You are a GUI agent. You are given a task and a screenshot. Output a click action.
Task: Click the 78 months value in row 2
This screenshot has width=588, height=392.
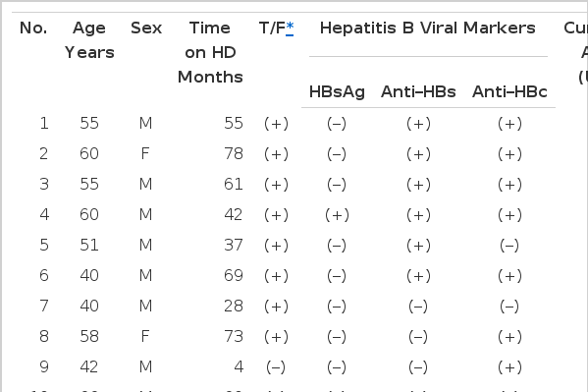point(234,153)
